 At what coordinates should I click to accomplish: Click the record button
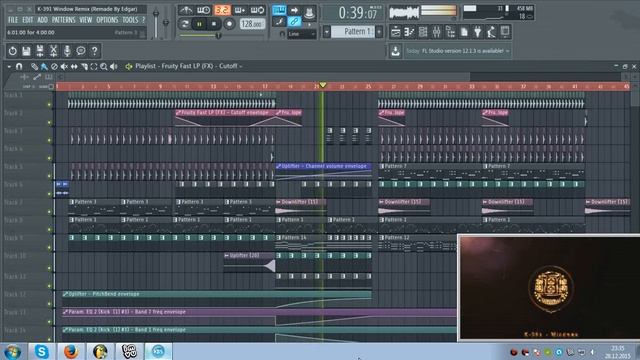tap(229, 24)
